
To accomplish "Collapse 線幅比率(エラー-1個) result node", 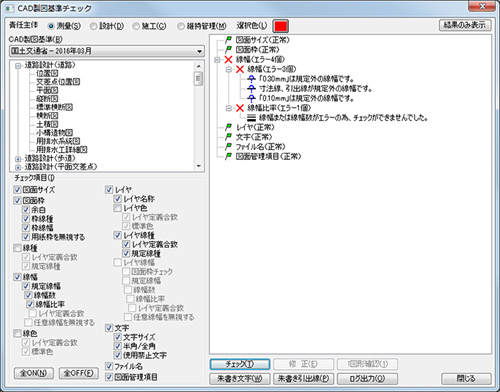I will (x=229, y=108).
